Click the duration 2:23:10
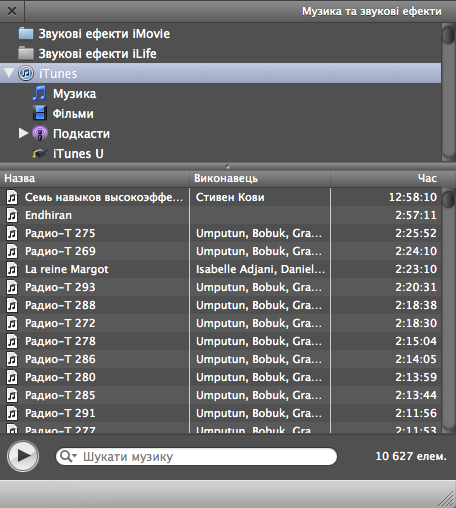Viewport: 456px width, 508px height. tap(416, 269)
